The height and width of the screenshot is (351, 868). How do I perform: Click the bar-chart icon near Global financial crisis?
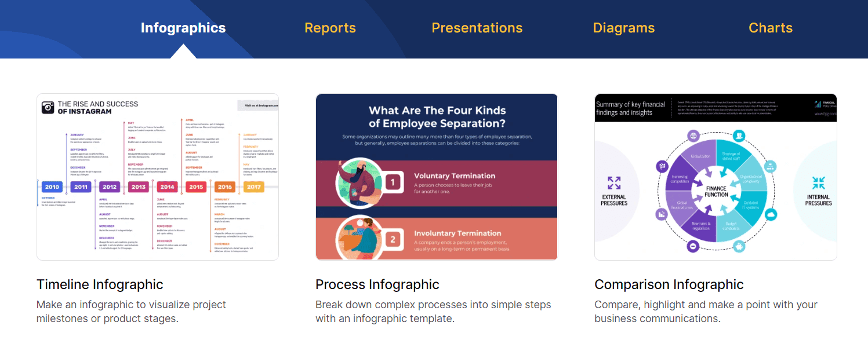(661, 214)
